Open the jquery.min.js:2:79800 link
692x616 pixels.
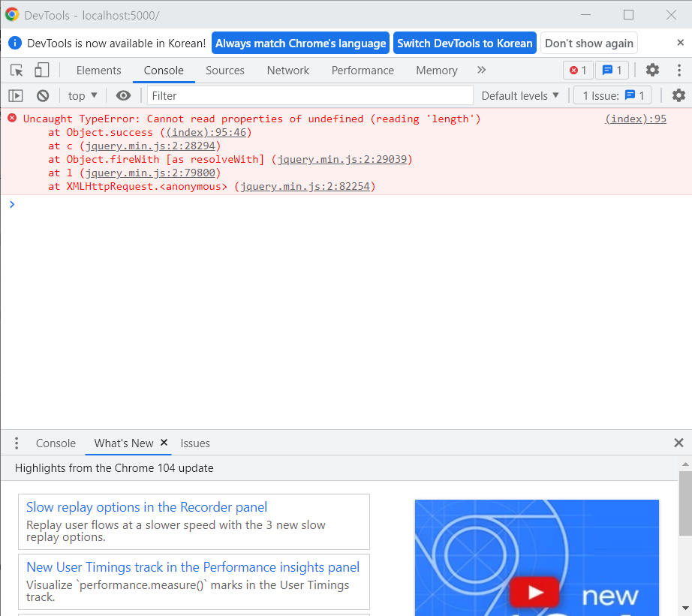[150, 173]
